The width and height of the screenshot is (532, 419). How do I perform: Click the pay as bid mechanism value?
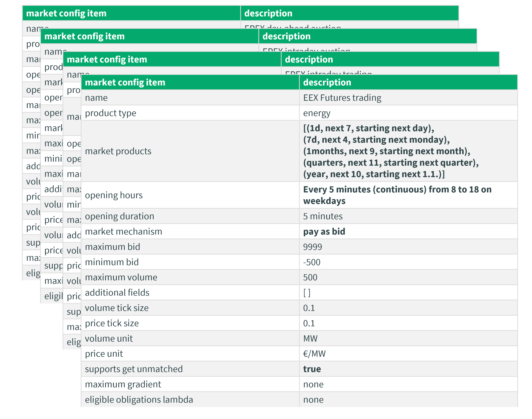324,232
